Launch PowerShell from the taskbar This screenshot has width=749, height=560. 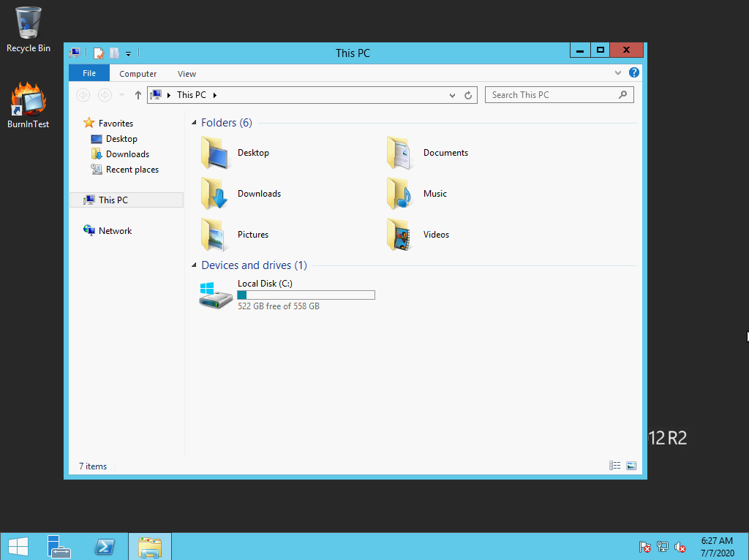(105, 547)
